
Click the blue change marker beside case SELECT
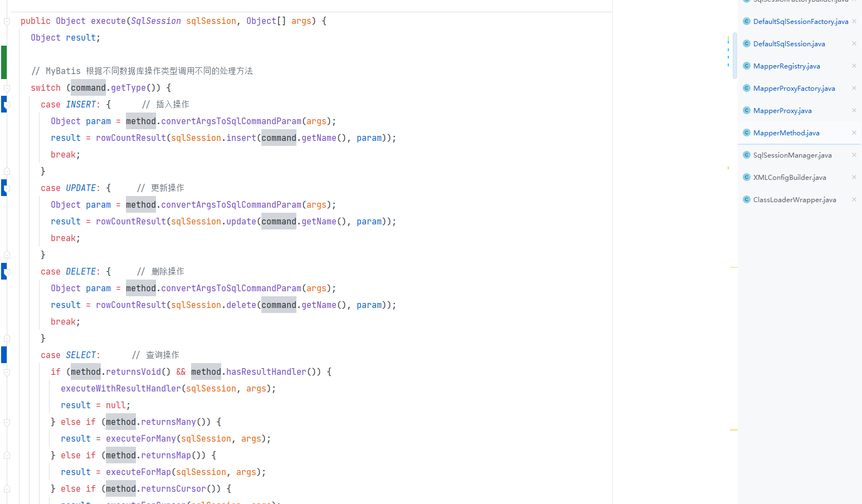[3, 355]
